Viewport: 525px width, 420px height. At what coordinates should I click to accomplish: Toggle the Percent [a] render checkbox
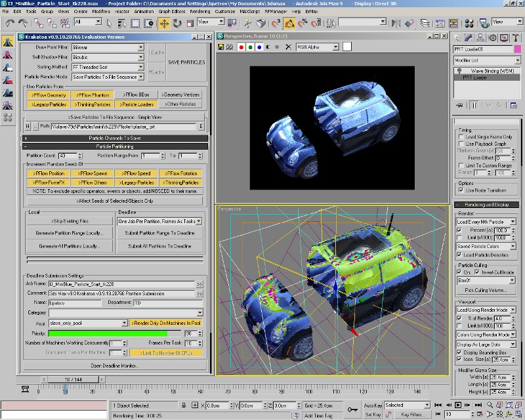tap(459, 230)
